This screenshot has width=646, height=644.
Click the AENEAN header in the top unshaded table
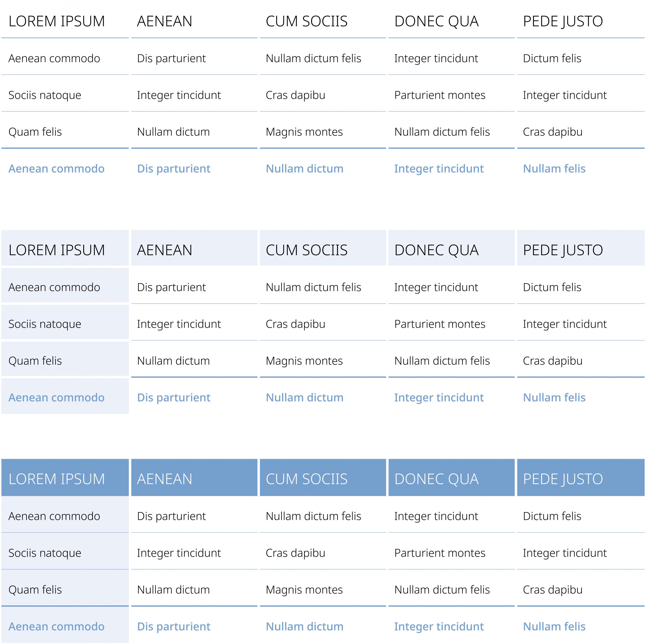[x=165, y=21]
